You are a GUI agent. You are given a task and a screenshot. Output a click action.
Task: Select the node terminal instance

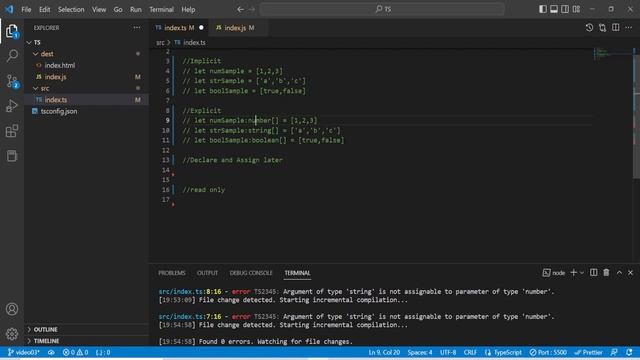(554, 272)
